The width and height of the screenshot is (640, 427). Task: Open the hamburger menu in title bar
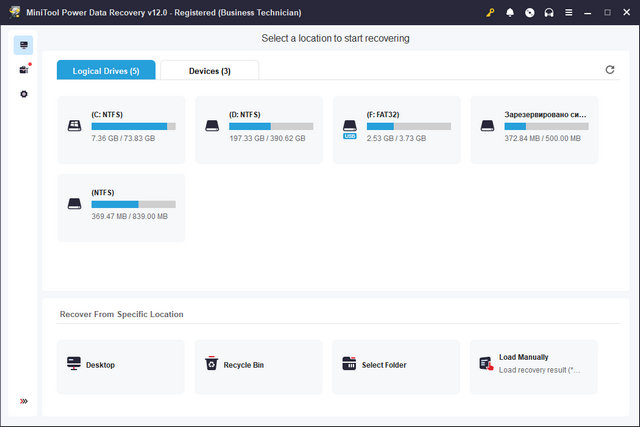[568, 12]
